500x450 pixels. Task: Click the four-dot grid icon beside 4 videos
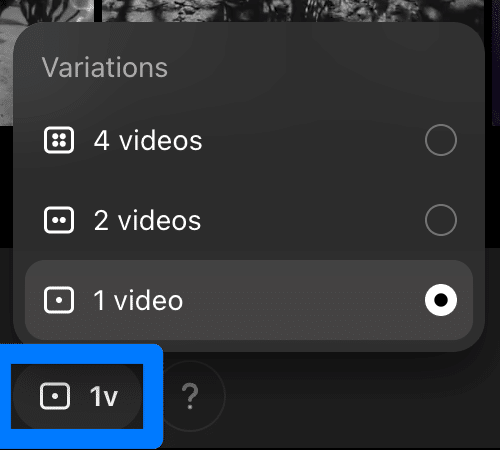(x=59, y=140)
